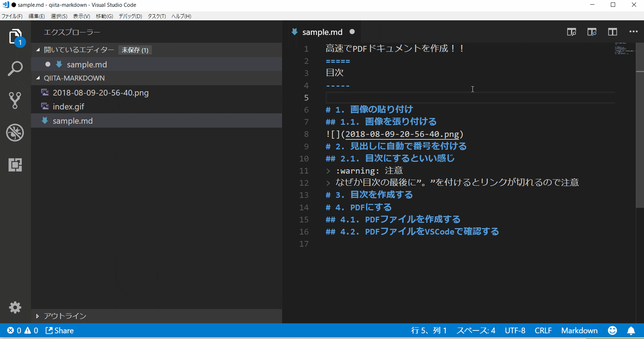Select sample.md in the QIITA-MARKDOWN tree
The width and height of the screenshot is (644, 339).
coord(157,120)
